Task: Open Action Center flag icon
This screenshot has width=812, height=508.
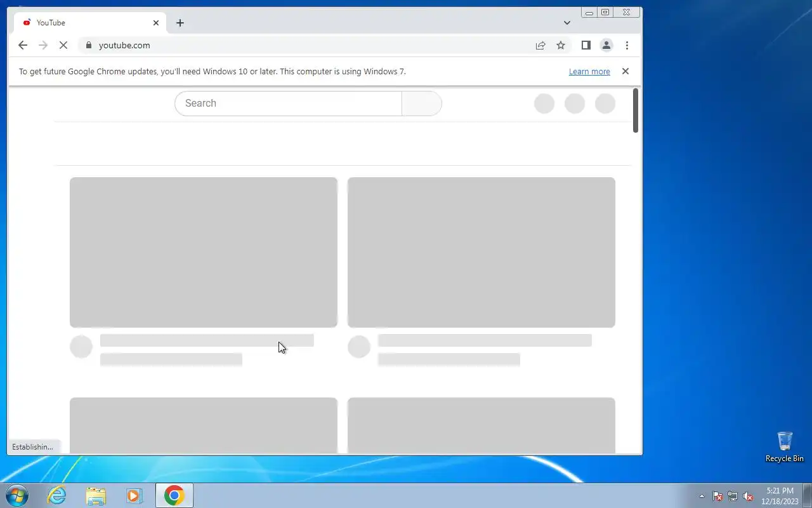Action: pyautogui.click(x=717, y=496)
